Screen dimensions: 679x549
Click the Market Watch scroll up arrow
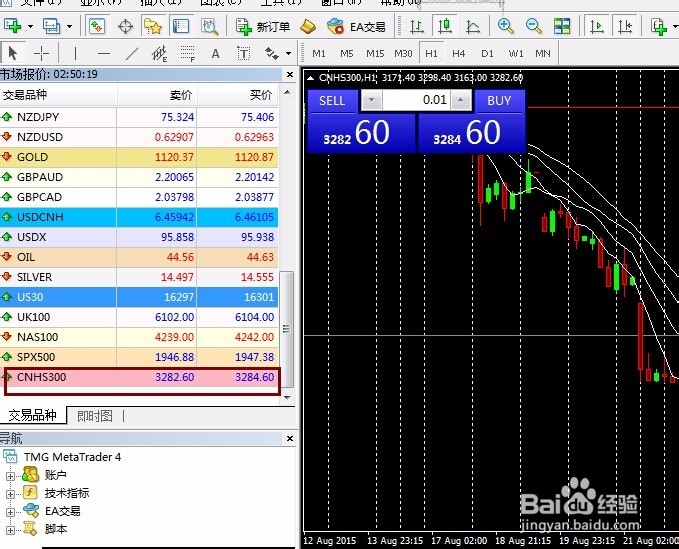click(x=287, y=92)
